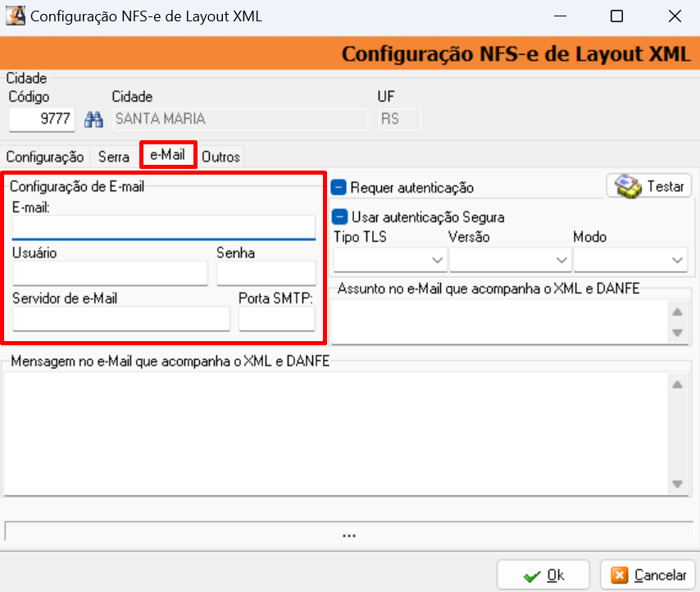Click the Usuário input field
The width and height of the screenshot is (700, 592).
tap(110, 273)
